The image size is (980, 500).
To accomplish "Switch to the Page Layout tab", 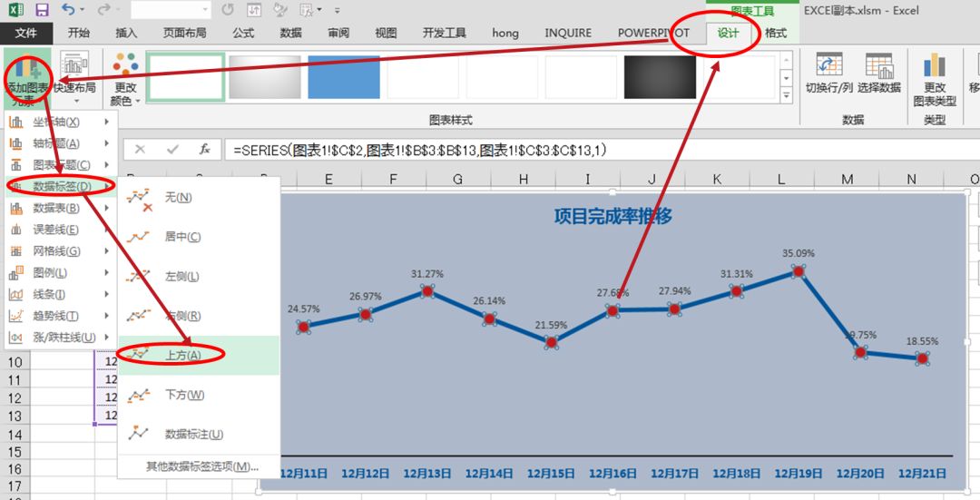I will [184, 34].
